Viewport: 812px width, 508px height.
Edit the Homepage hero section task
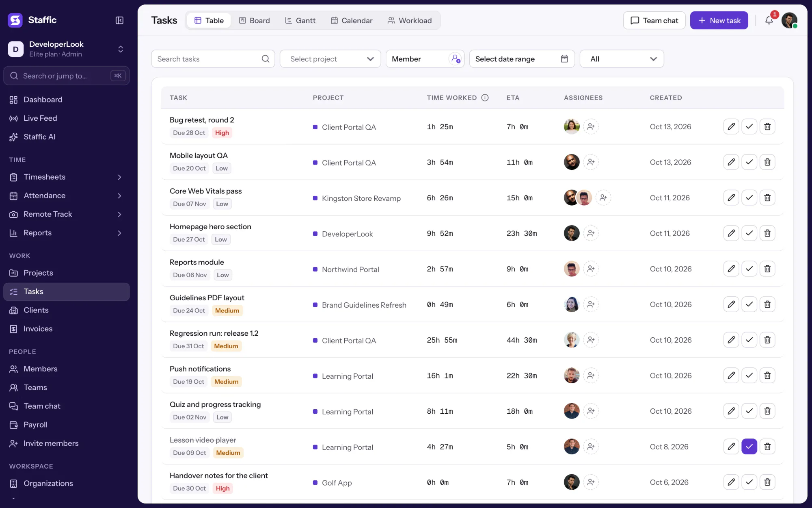tap(731, 233)
